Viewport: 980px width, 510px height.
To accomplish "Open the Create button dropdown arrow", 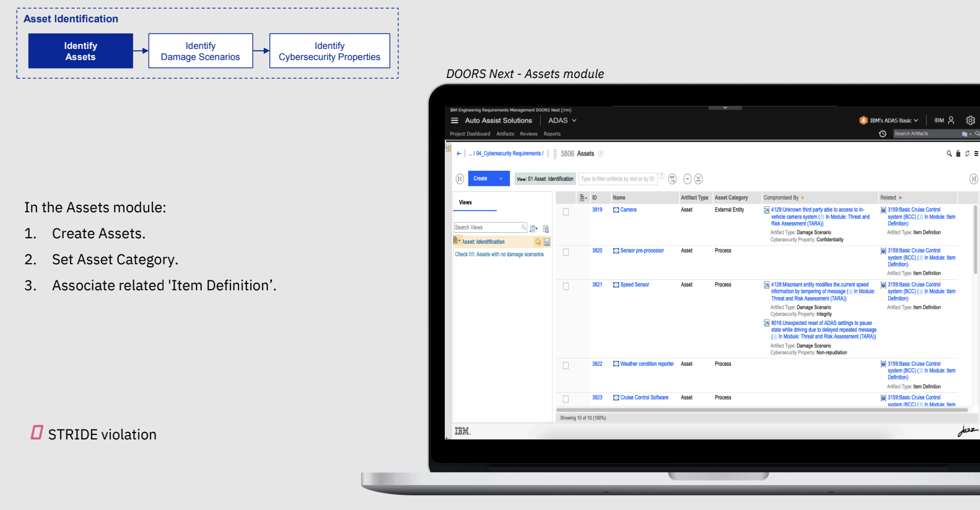I will (501, 179).
